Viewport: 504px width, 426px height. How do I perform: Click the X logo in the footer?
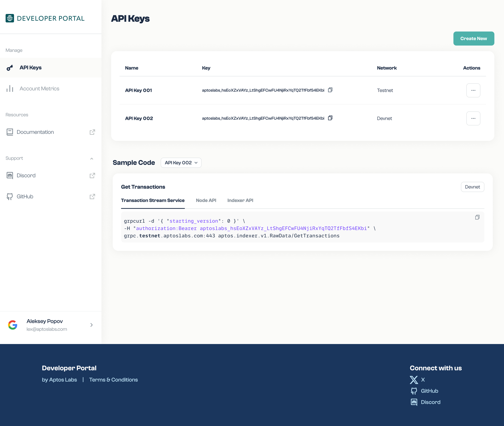(x=414, y=380)
